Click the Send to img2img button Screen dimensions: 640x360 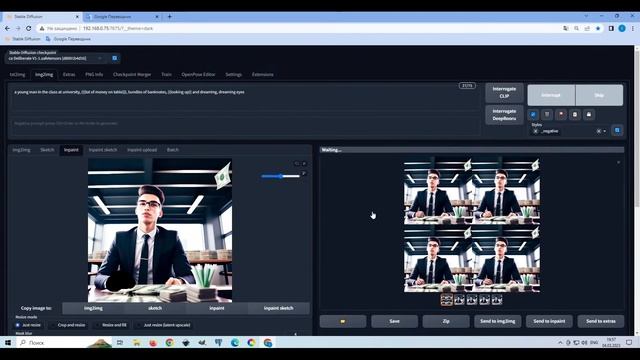(498, 321)
